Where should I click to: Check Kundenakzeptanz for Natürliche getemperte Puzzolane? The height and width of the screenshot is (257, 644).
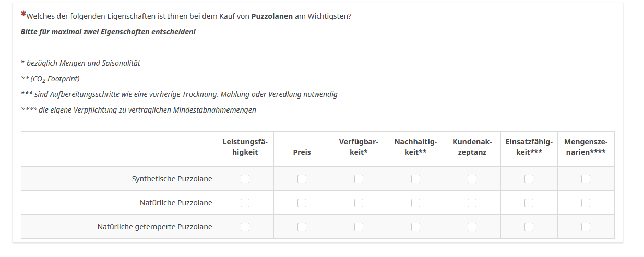click(472, 227)
